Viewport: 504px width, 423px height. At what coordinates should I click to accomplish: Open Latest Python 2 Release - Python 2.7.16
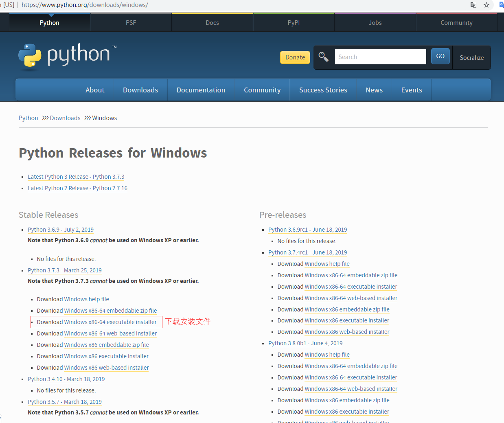(77, 188)
